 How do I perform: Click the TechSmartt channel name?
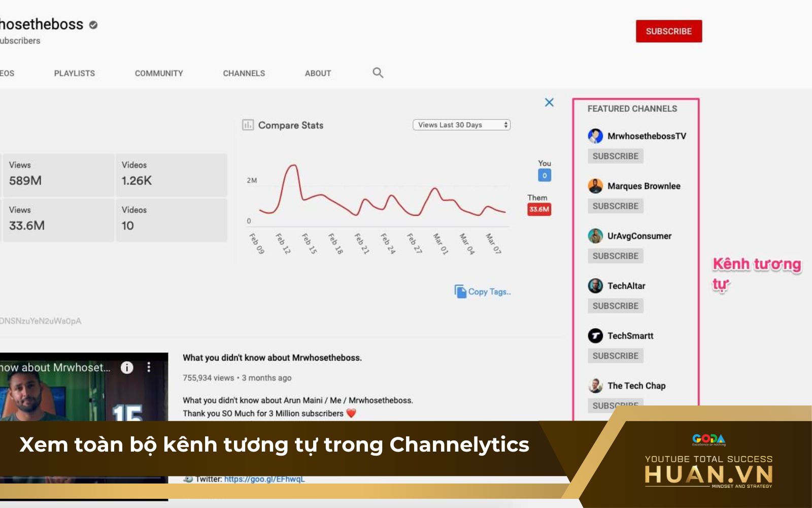[x=630, y=336]
